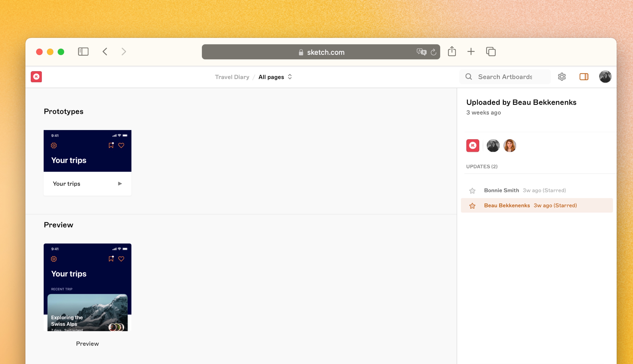Click the 3 weeks ago timestamp
Viewport: 633px width, 364px height.
pos(483,113)
